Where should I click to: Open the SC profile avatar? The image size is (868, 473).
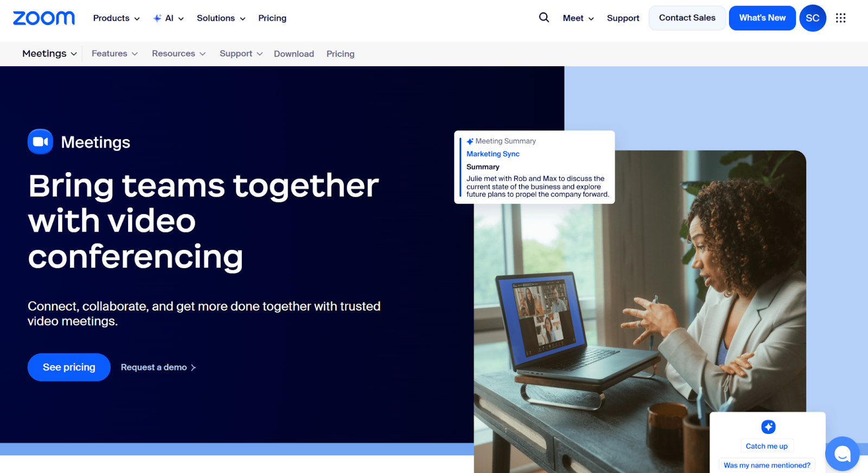click(812, 18)
